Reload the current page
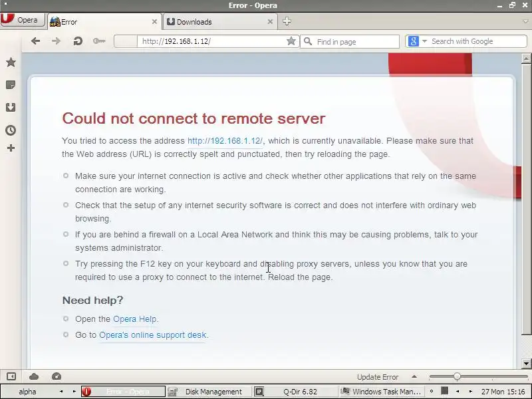Screen dimensions: 532x399 click(78, 41)
